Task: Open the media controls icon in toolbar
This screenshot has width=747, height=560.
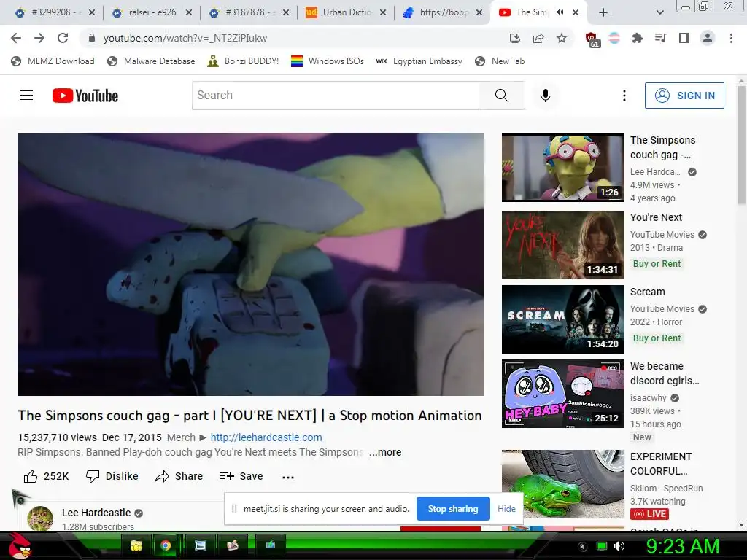Action: pyautogui.click(x=661, y=38)
